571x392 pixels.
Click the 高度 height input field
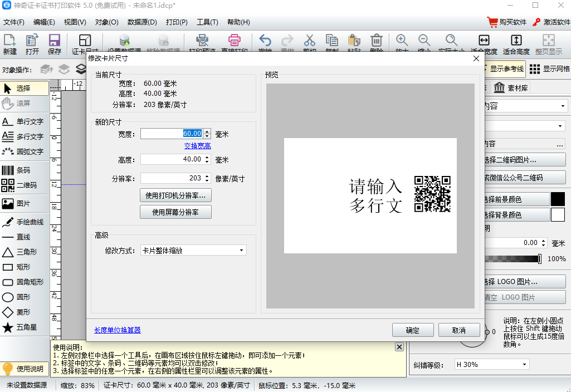click(172, 159)
